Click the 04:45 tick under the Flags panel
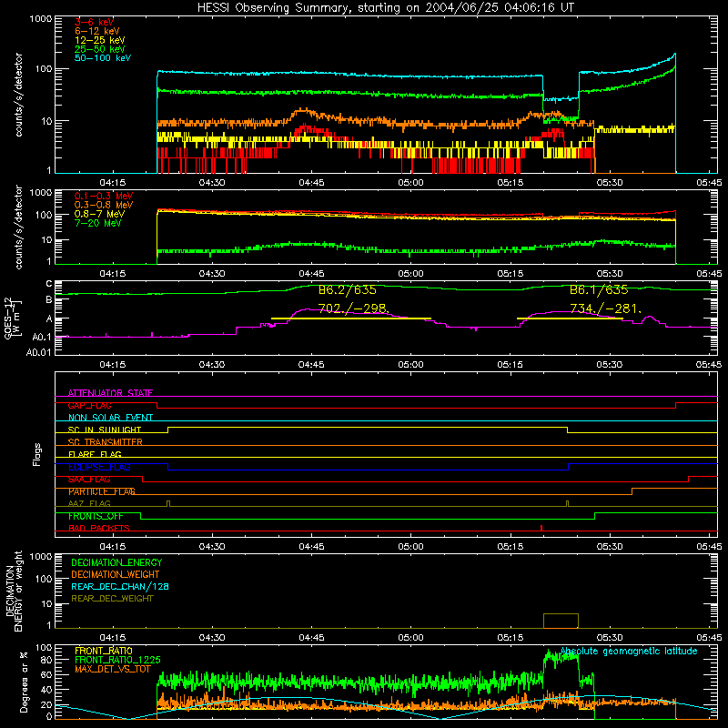728x728 pixels. tap(311, 547)
